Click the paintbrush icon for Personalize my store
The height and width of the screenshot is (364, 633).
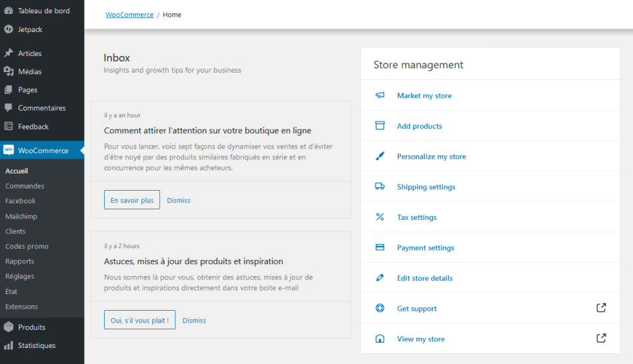(380, 157)
